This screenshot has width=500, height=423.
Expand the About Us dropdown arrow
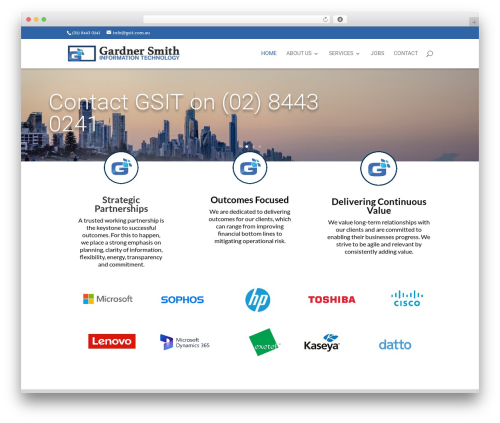(x=316, y=54)
